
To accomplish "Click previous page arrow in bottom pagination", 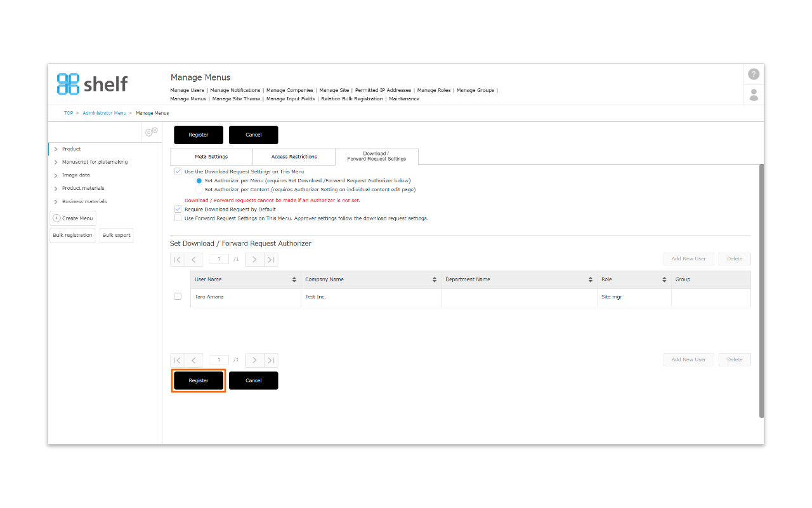I will tap(193, 360).
